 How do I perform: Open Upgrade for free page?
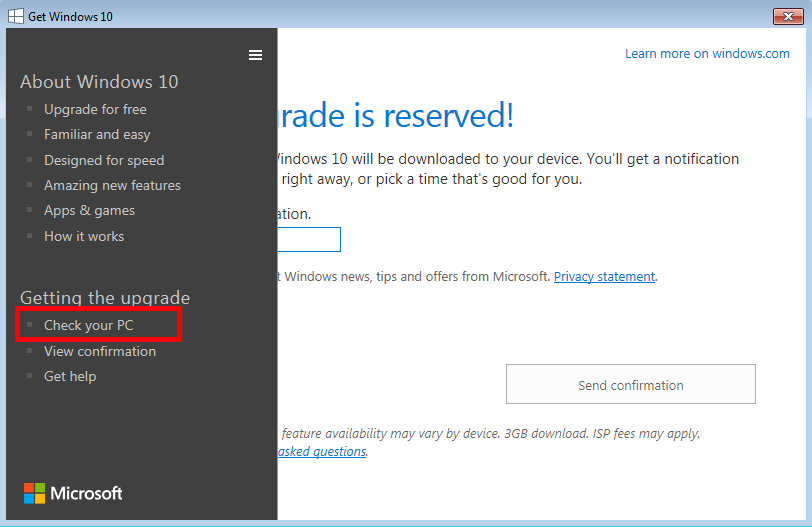pos(95,109)
